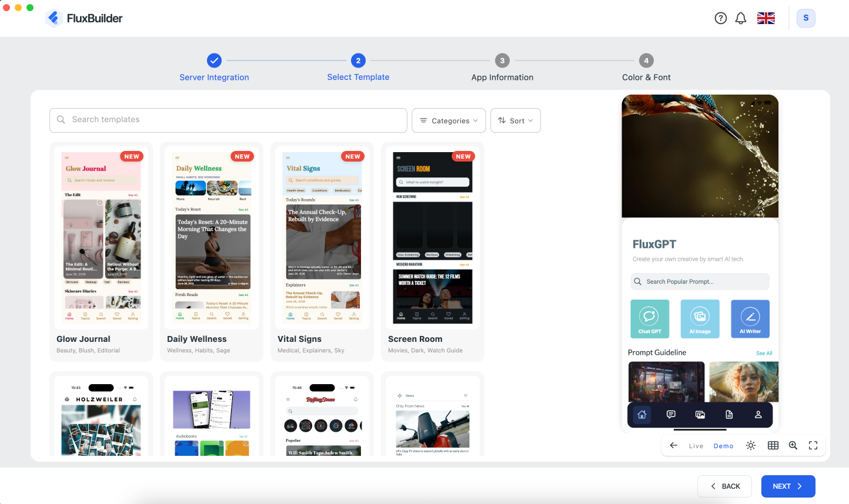This screenshot has height=504, width=849.
Task: Select the Audiobooks template thumbnail
Action: [x=212, y=416]
